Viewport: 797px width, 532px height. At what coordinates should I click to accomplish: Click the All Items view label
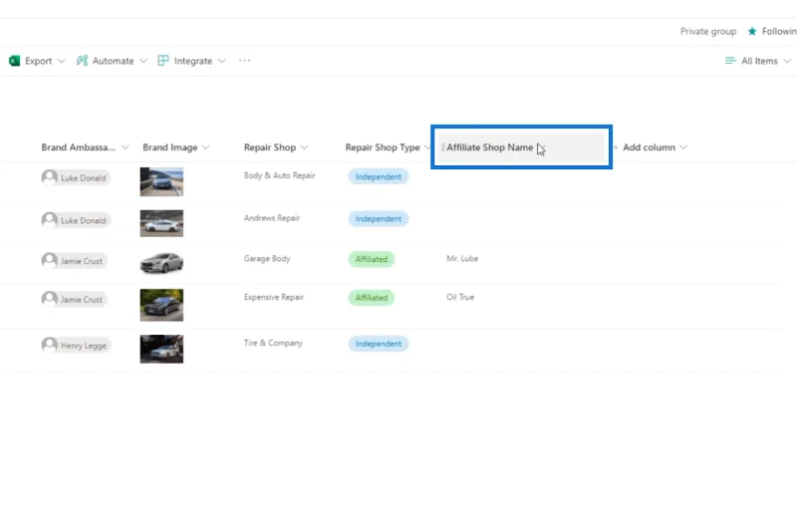pyautogui.click(x=759, y=61)
